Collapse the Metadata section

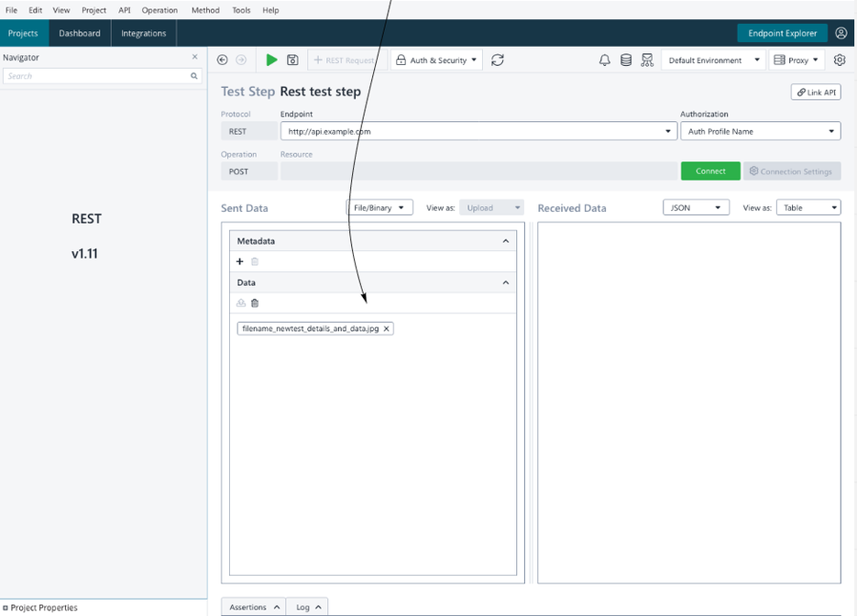tap(505, 241)
